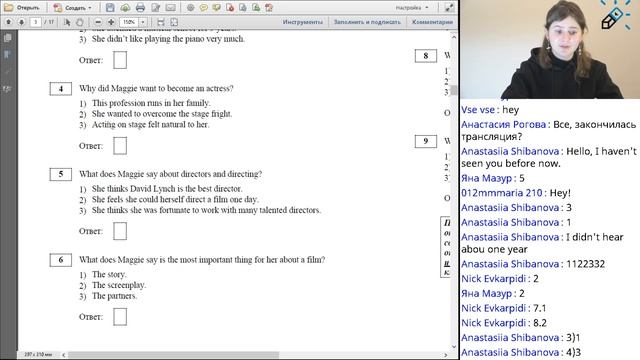Click the edit document pencil icon

156,7
